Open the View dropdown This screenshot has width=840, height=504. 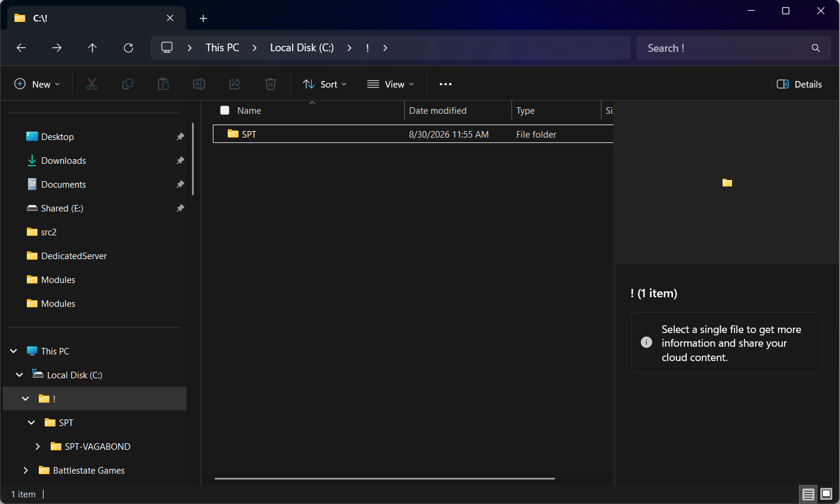pos(390,84)
